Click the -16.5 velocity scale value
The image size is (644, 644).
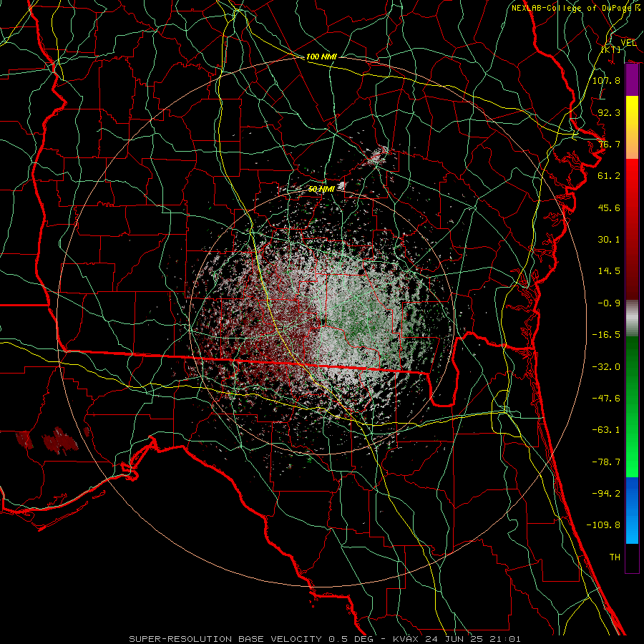(x=606, y=335)
